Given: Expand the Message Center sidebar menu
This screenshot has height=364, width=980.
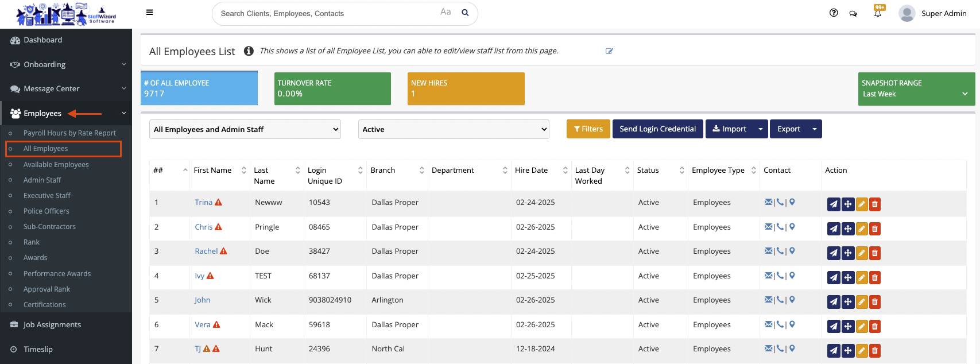Looking at the screenshot, I should [66, 88].
